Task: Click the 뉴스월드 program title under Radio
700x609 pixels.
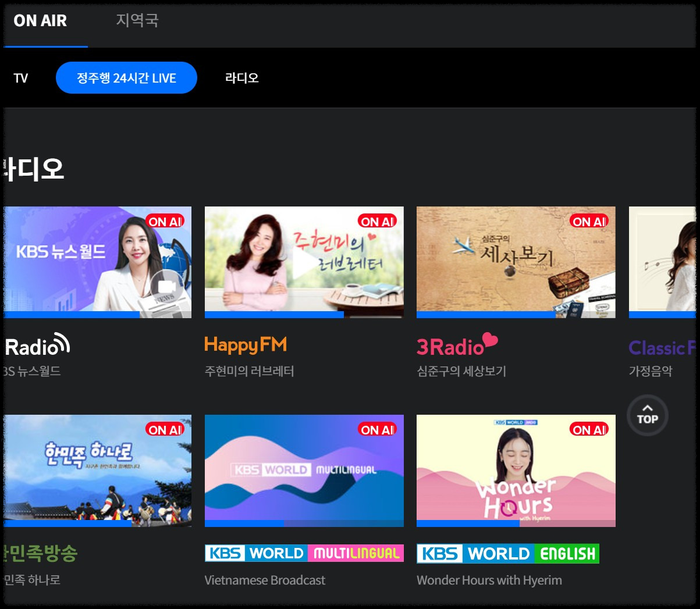Action: [32, 371]
